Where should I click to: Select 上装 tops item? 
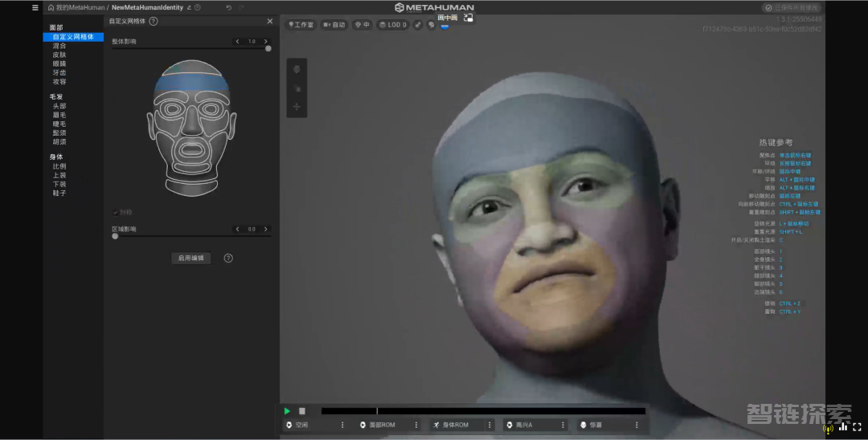(x=59, y=175)
